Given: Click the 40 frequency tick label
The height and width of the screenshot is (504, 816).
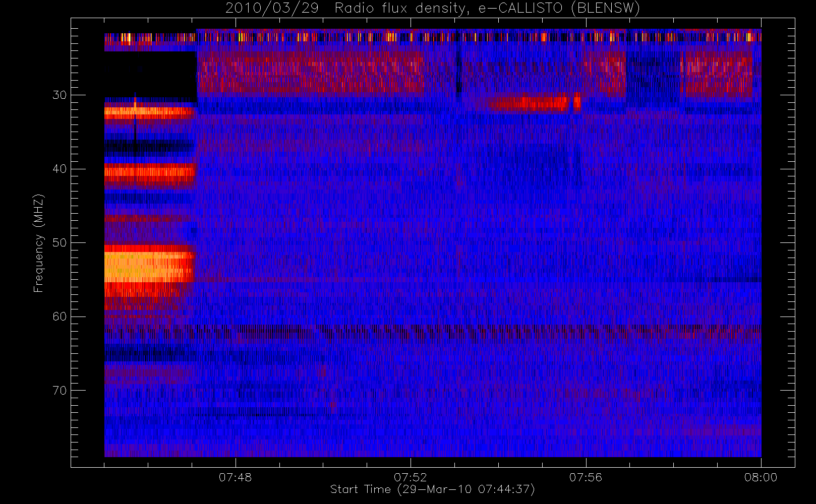Looking at the screenshot, I should (60, 169).
